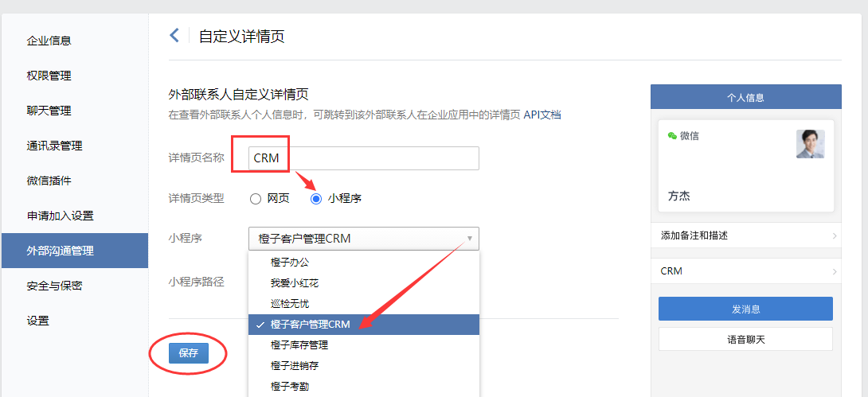
Task: Select the 小程序 radio button
Action: coord(316,199)
